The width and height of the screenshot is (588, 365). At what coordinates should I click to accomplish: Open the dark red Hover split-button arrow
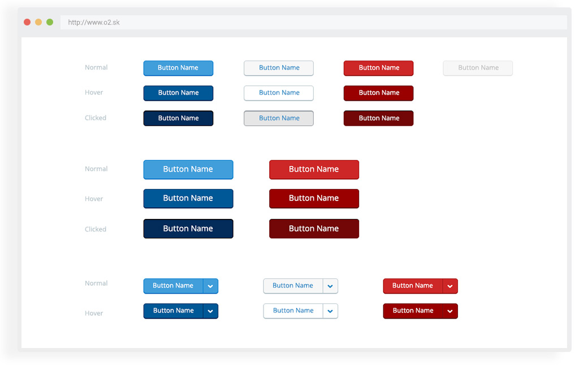point(450,311)
